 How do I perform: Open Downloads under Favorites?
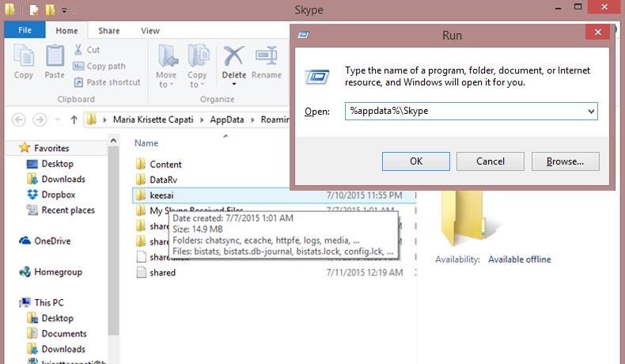click(x=63, y=179)
